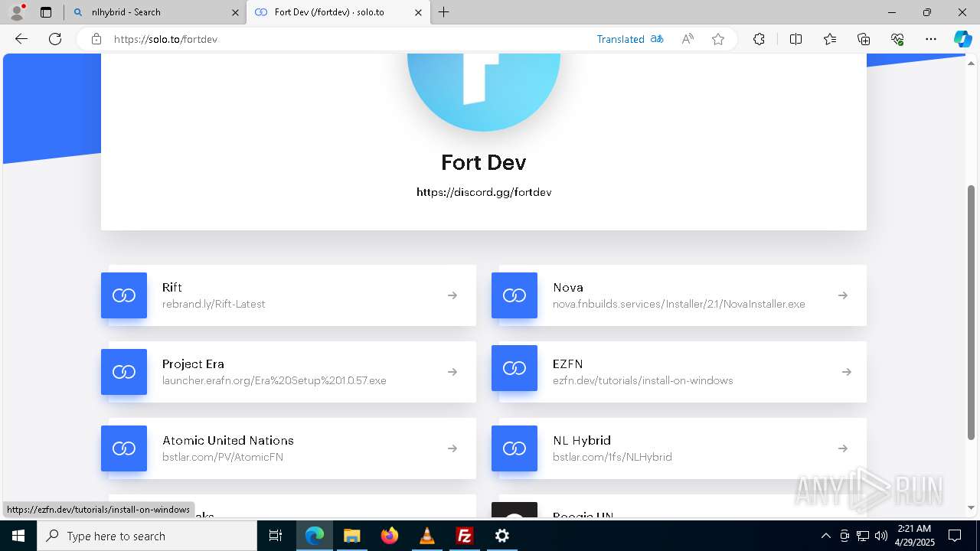Viewport: 980px width, 551px height.
Task: Switch to the nlhybrid Search tab
Action: tap(154, 12)
